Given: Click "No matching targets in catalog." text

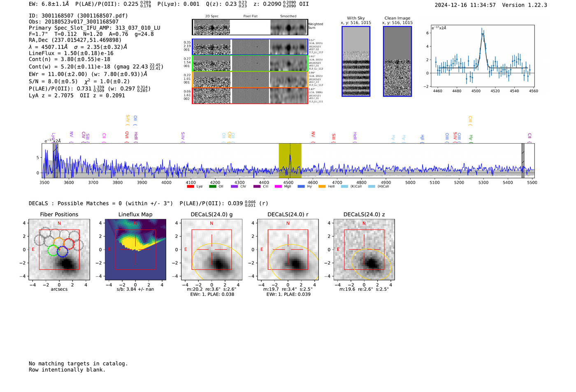Looking at the screenshot, I should point(78,364).
